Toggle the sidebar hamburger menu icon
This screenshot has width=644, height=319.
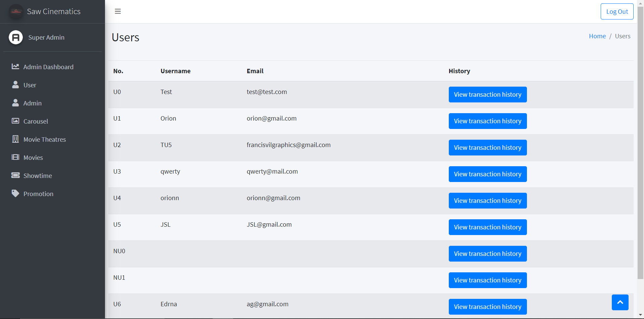coord(118,11)
